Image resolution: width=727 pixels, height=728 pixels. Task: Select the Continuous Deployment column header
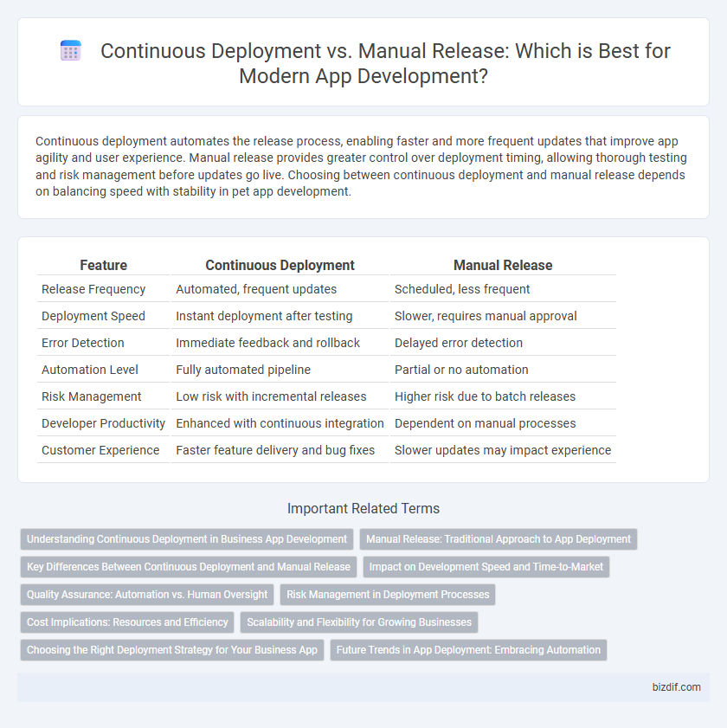pos(280,265)
